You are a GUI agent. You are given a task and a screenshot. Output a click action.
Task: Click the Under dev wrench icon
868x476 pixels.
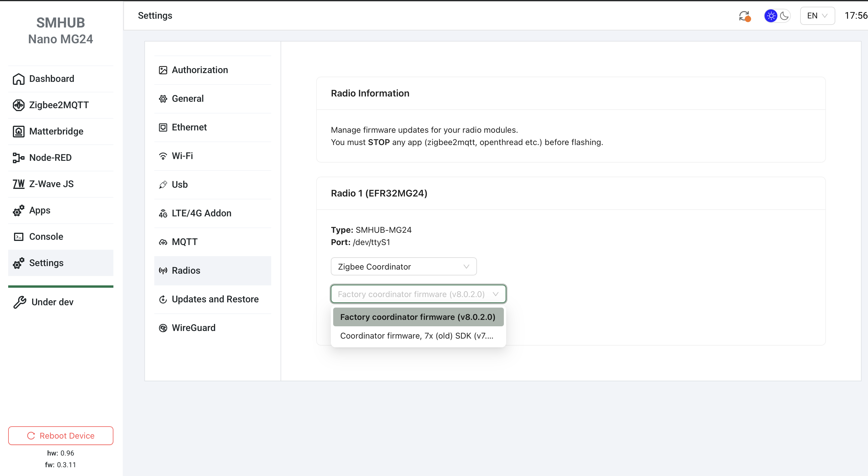[20, 302]
